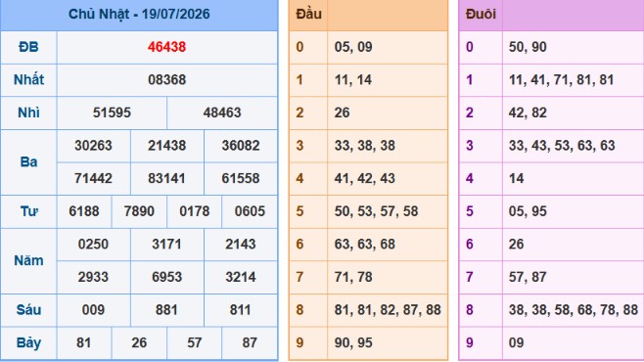Image resolution: width=644 pixels, height=362 pixels.
Task: Select Đầu row 8 values 81, 81, 82, 87, 88
Action: (388, 309)
